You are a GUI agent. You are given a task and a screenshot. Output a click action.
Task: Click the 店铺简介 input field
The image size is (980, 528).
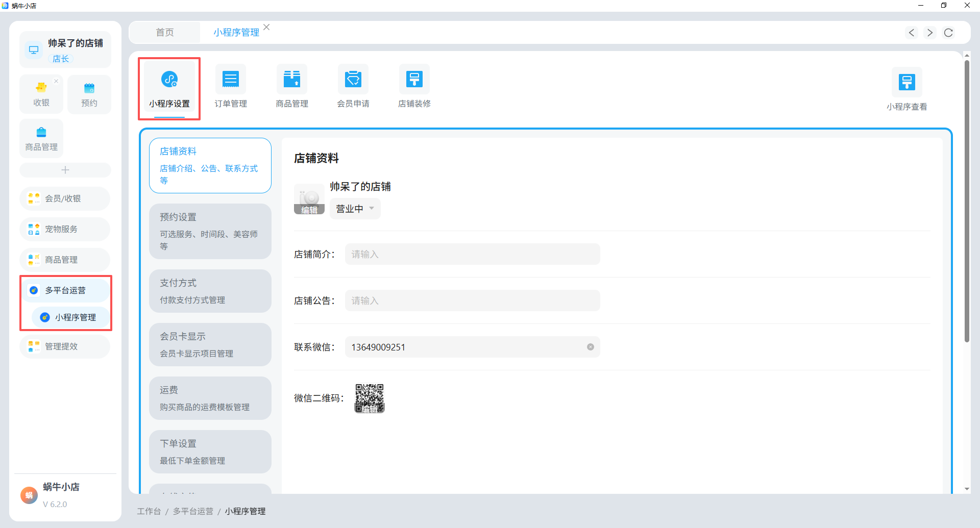click(473, 254)
